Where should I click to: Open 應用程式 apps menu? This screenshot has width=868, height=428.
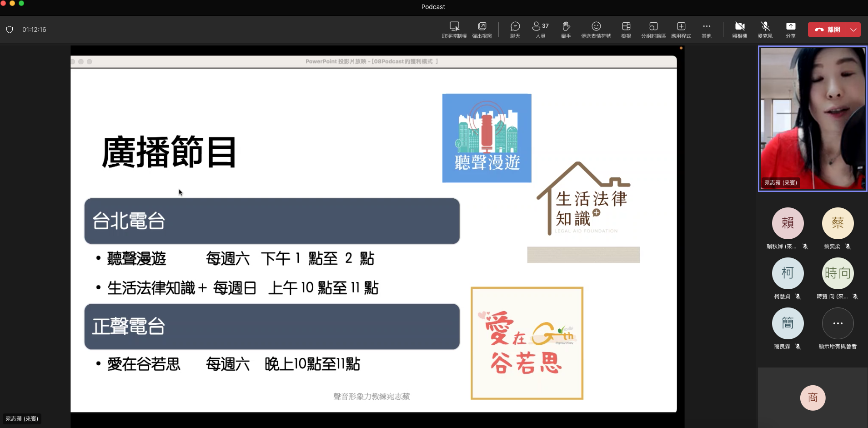[x=681, y=29]
